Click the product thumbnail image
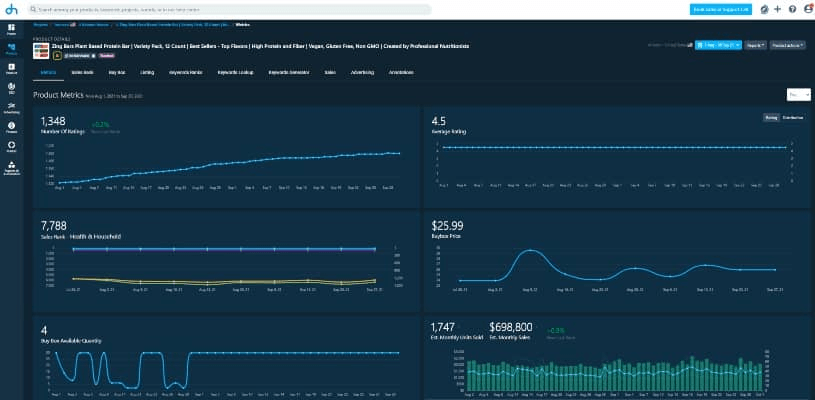The width and height of the screenshot is (815, 400). pyautogui.click(x=41, y=51)
